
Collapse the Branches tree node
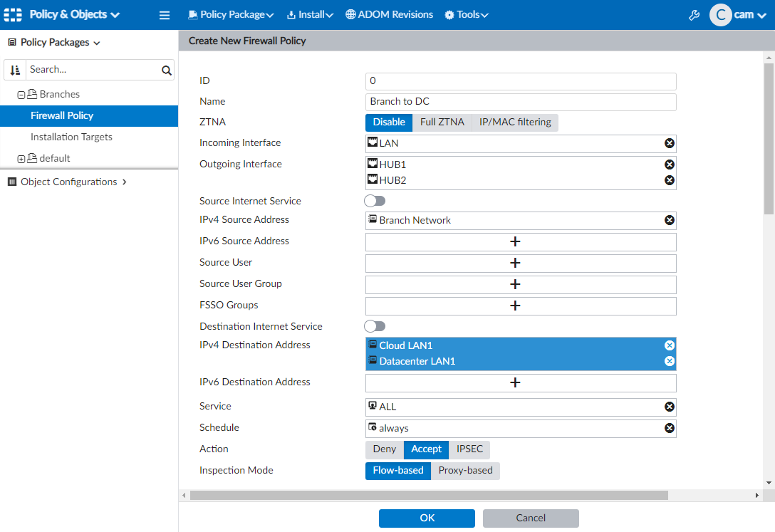(21, 95)
